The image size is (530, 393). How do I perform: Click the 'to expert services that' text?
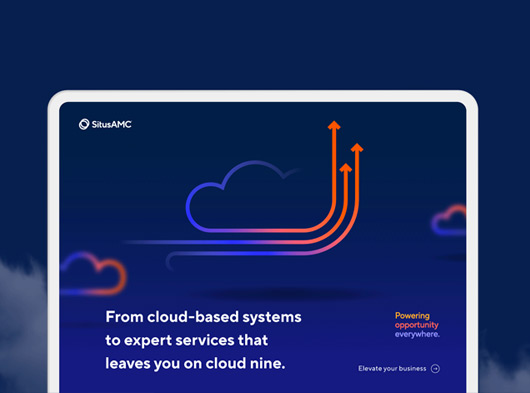[187, 340]
